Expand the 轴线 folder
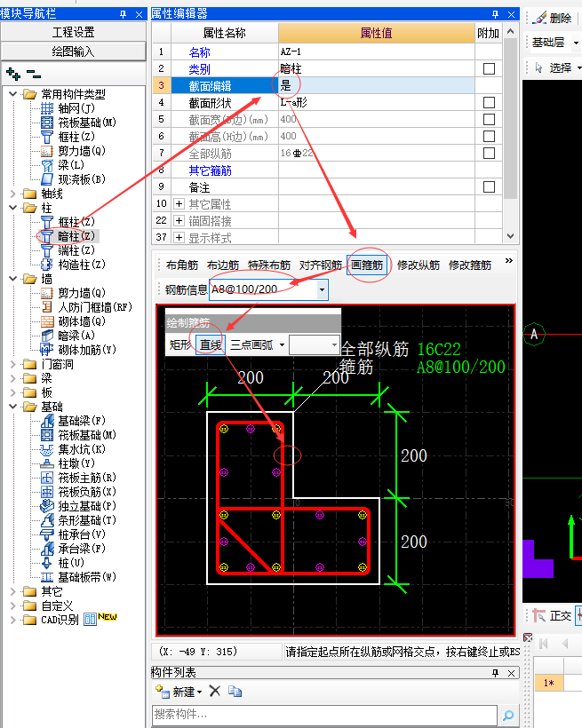 point(13,194)
